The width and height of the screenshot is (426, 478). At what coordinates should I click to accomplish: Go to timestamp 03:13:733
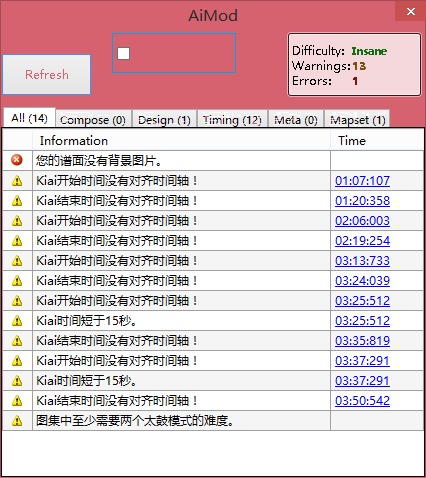coord(362,261)
